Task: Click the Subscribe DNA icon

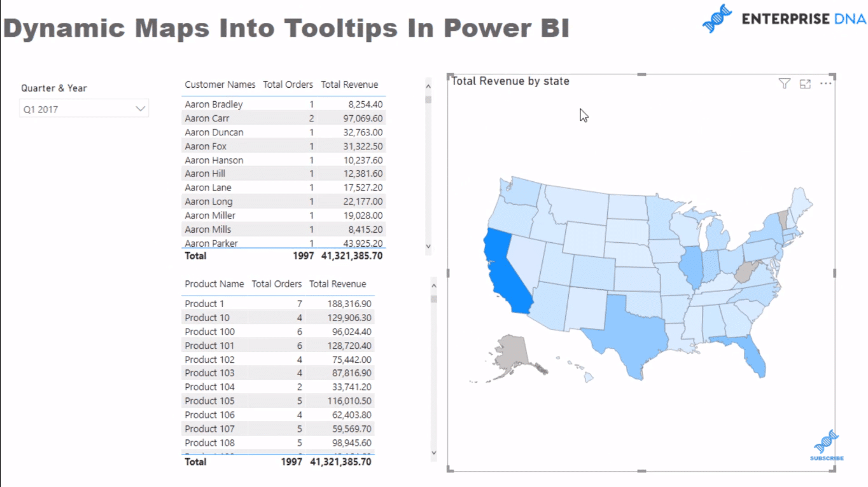Action: pyautogui.click(x=827, y=445)
